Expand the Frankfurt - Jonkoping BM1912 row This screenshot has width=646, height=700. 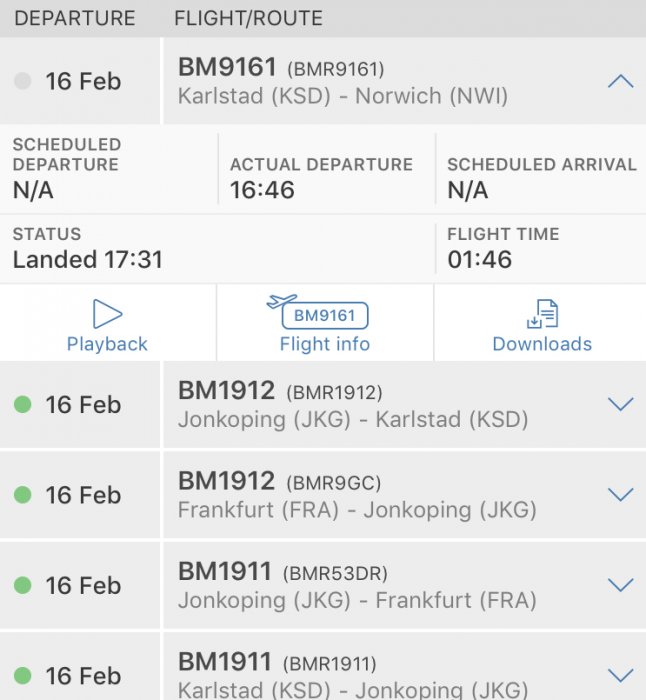click(x=621, y=495)
